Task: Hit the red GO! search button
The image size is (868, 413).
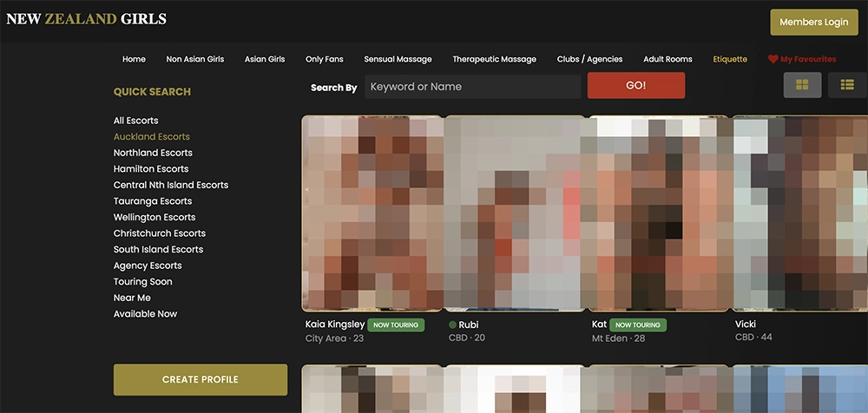Action: click(635, 86)
